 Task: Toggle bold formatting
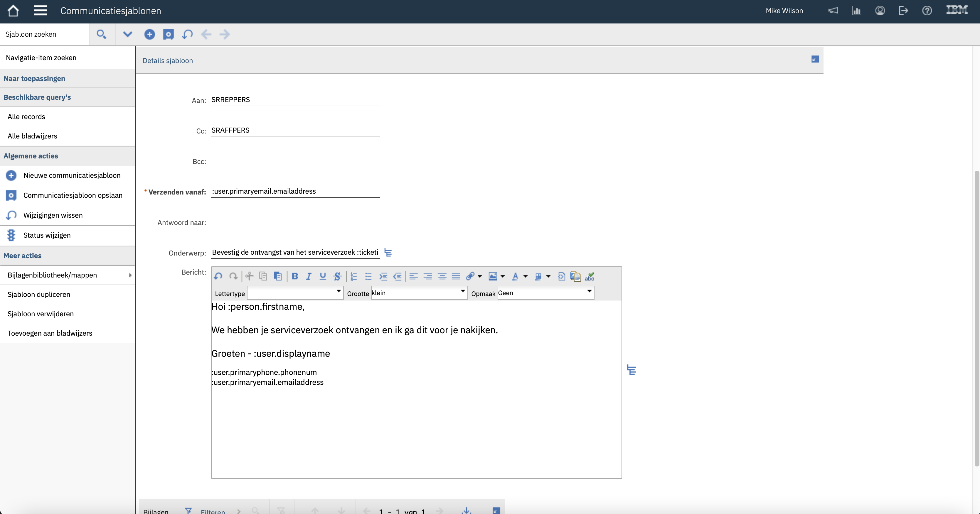tap(295, 276)
